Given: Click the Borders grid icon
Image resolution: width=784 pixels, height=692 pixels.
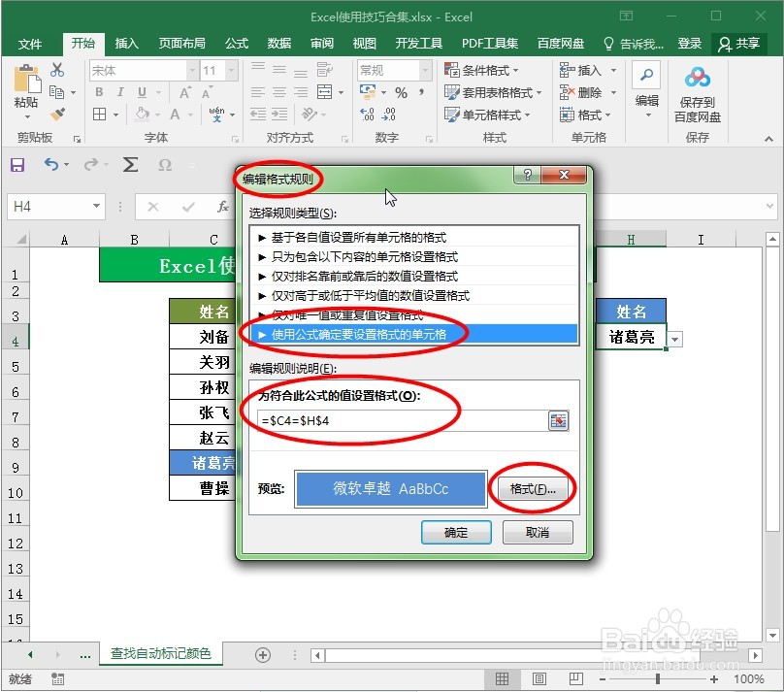Looking at the screenshot, I should pyautogui.click(x=100, y=115).
